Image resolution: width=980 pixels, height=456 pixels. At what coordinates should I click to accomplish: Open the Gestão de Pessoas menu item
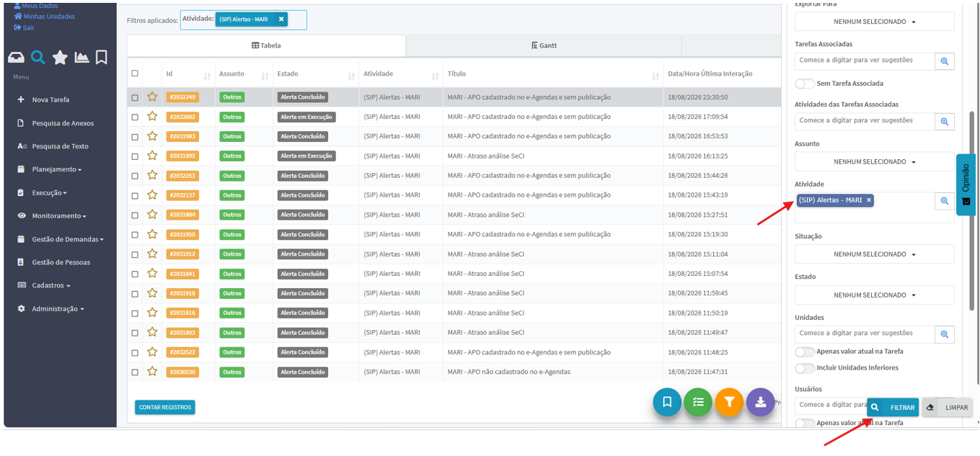coord(61,262)
